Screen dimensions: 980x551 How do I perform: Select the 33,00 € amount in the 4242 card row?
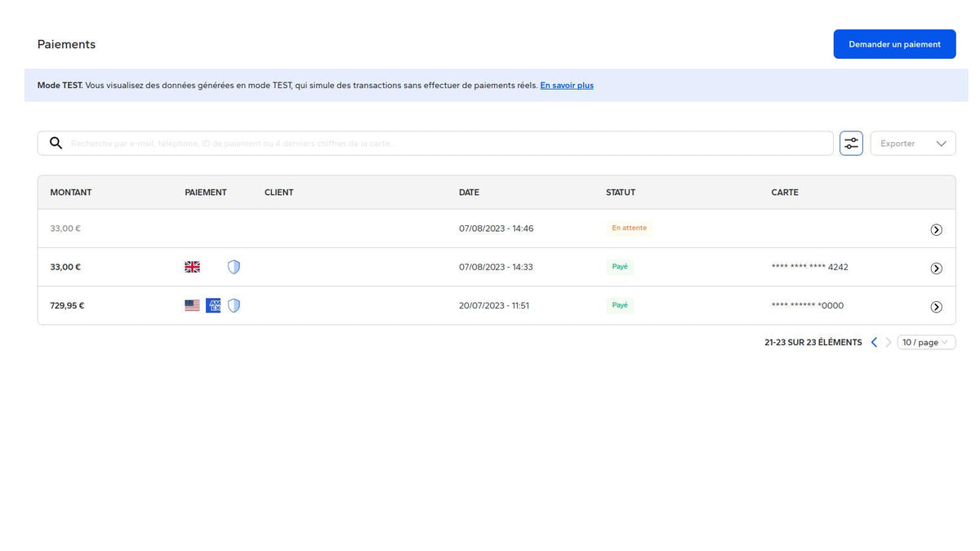65,267
